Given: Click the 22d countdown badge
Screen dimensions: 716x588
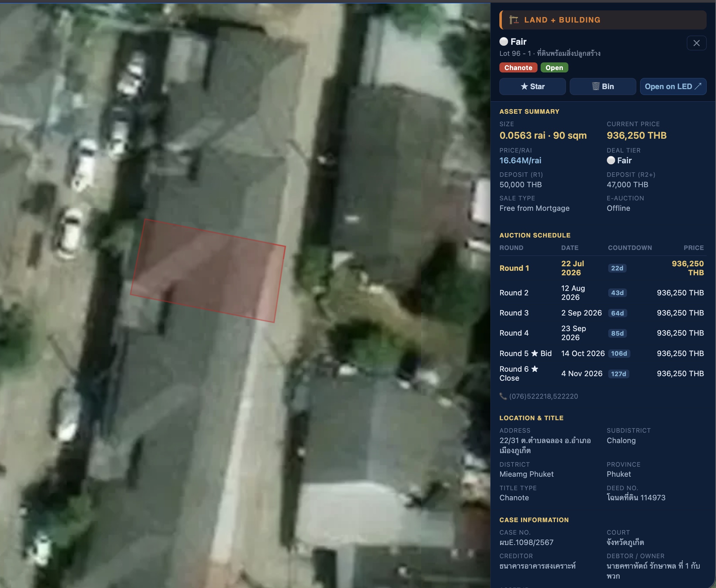Looking at the screenshot, I should point(617,268).
